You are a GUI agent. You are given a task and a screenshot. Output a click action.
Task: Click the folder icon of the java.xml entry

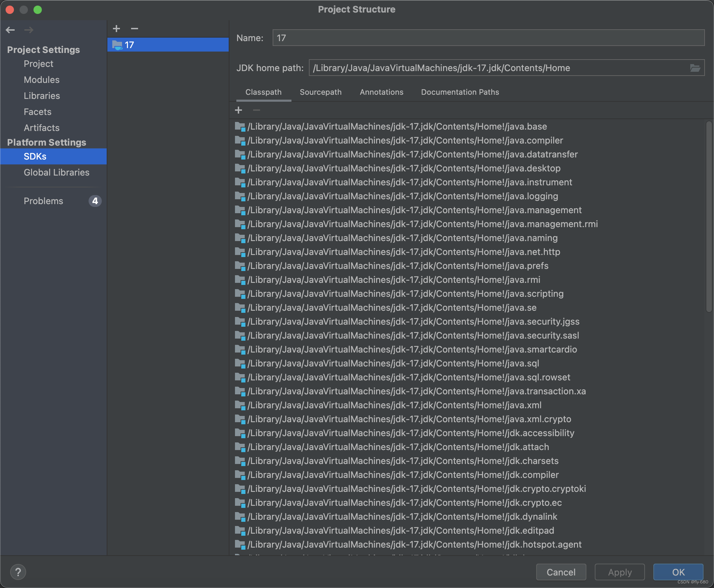[240, 405]
